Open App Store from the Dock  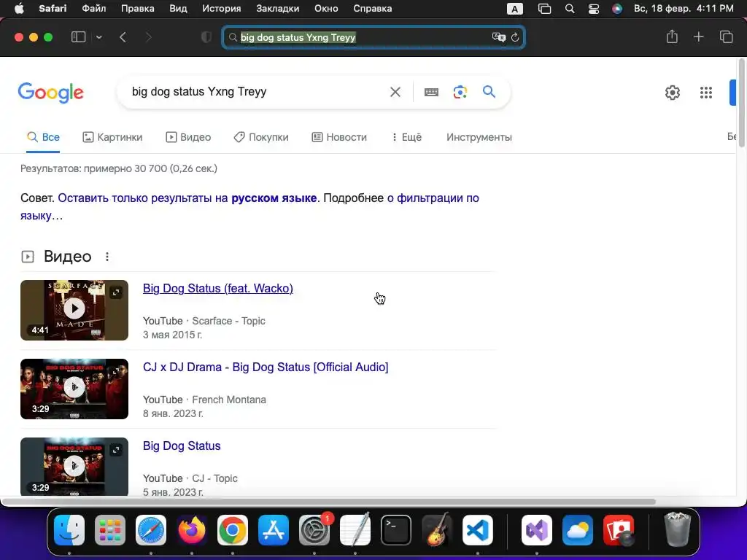[x=274, y=530]
